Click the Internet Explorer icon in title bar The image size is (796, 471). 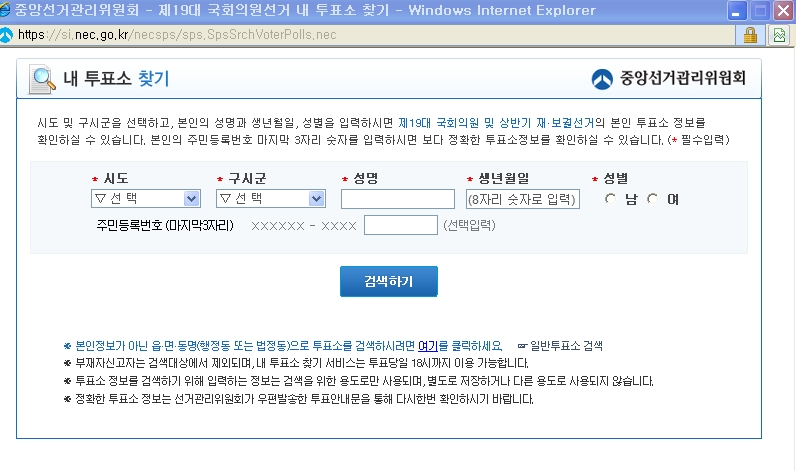click(5, 10)
